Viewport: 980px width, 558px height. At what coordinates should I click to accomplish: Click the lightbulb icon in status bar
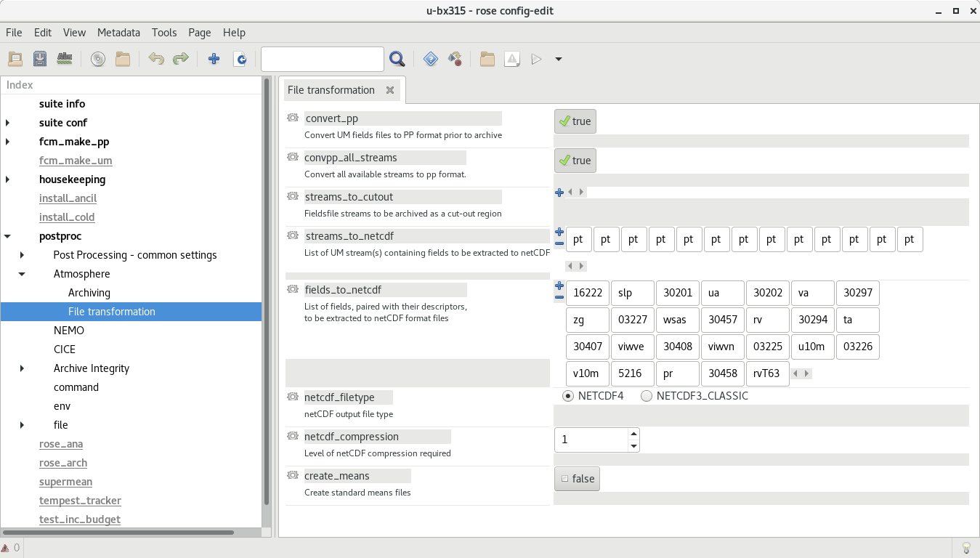point(966,547)
